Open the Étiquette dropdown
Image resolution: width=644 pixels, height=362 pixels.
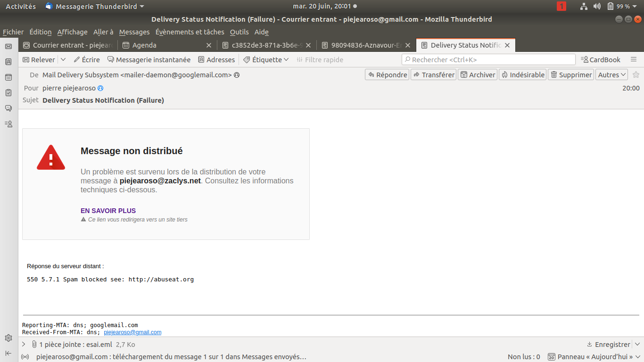(266, 60)
